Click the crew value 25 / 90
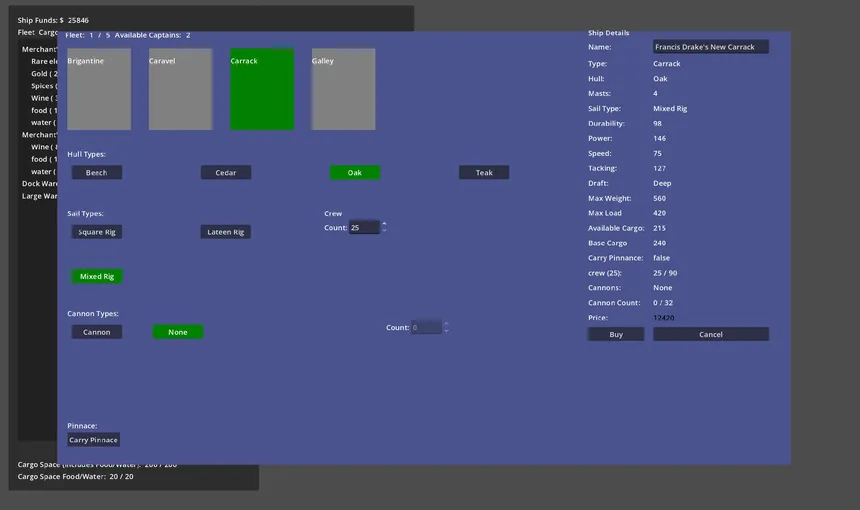This screenshot has height=510, width=860. (665, 273)
